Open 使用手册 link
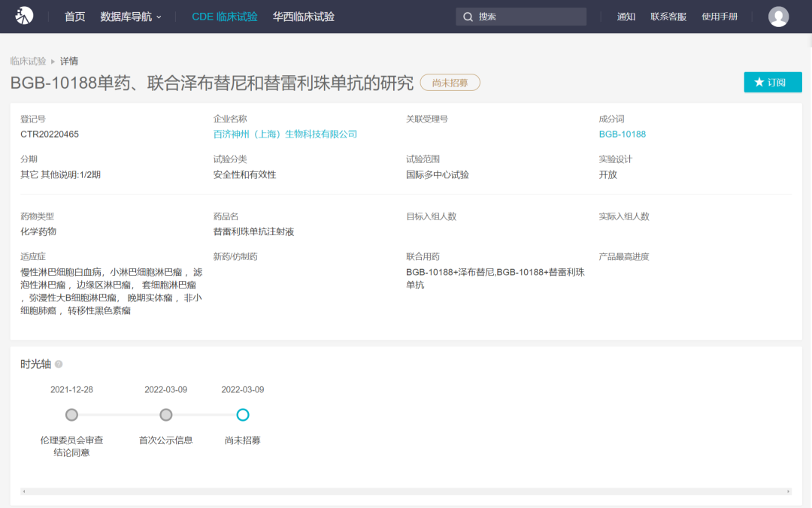Screen dimensions: 812x508 coord(720,17)
